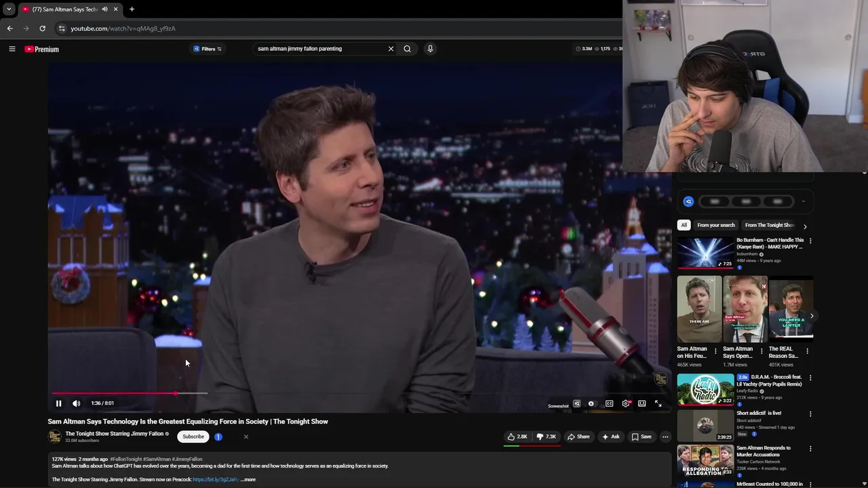Open The REAL Reason Sa... short

point(791,308)
